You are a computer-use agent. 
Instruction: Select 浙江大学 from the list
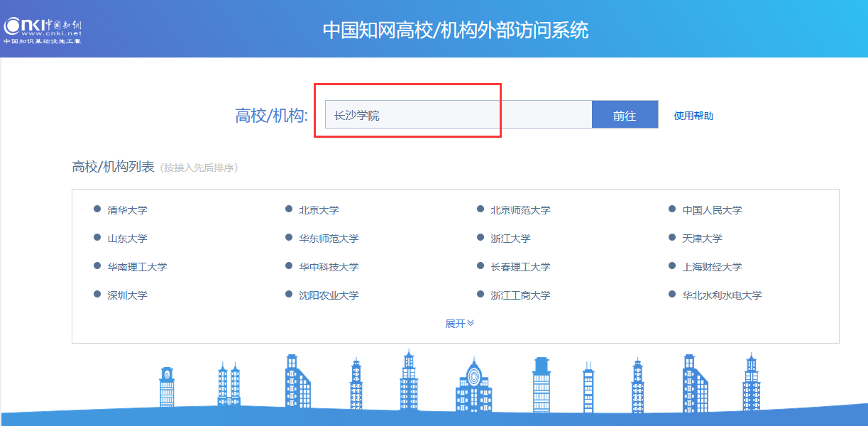(x=510, y=239)
